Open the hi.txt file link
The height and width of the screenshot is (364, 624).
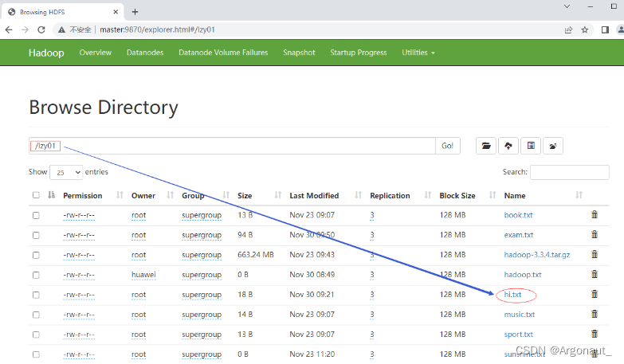coord(512,295)
